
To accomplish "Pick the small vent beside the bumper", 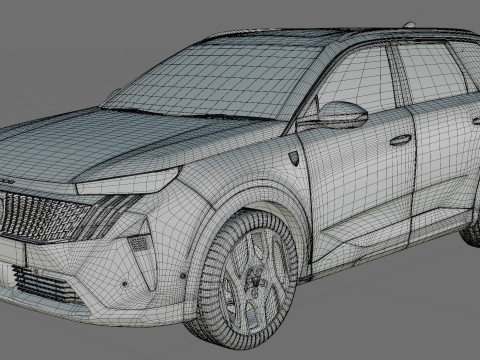I will pos(139,243).
